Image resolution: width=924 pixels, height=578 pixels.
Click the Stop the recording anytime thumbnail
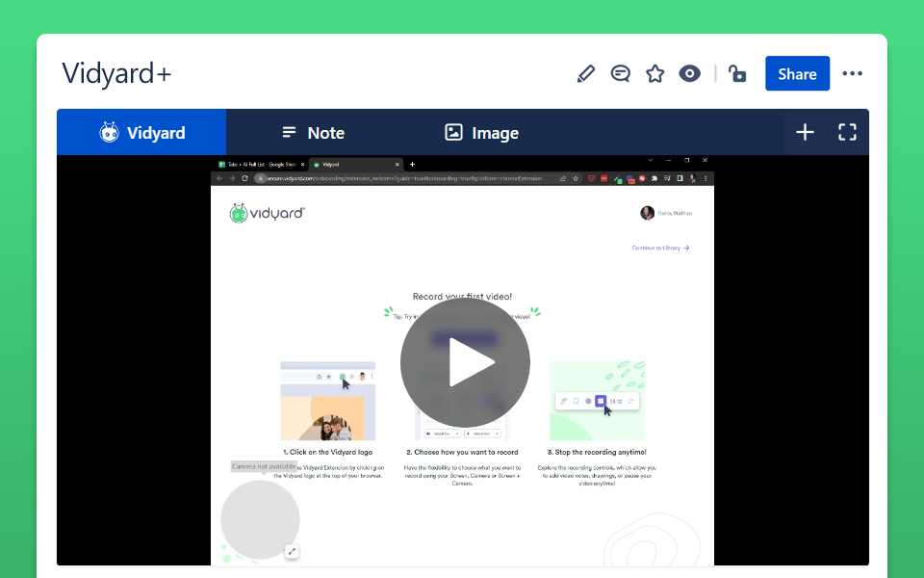click(597, 401)
